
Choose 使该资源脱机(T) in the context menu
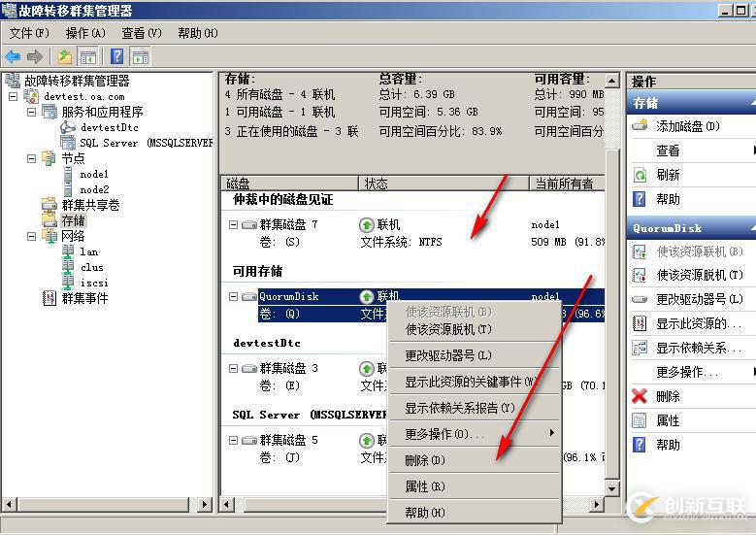pos(475,329)
